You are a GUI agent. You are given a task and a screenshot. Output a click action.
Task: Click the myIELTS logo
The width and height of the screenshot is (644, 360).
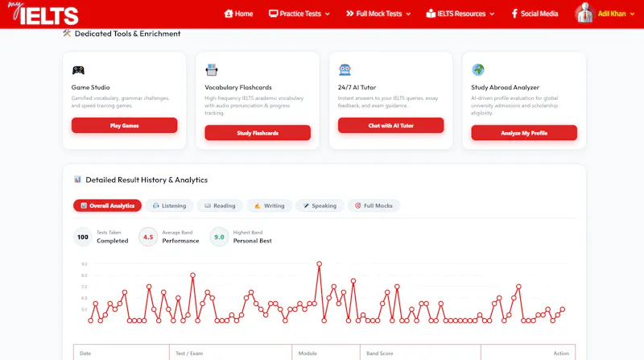[x=43, y=14]
